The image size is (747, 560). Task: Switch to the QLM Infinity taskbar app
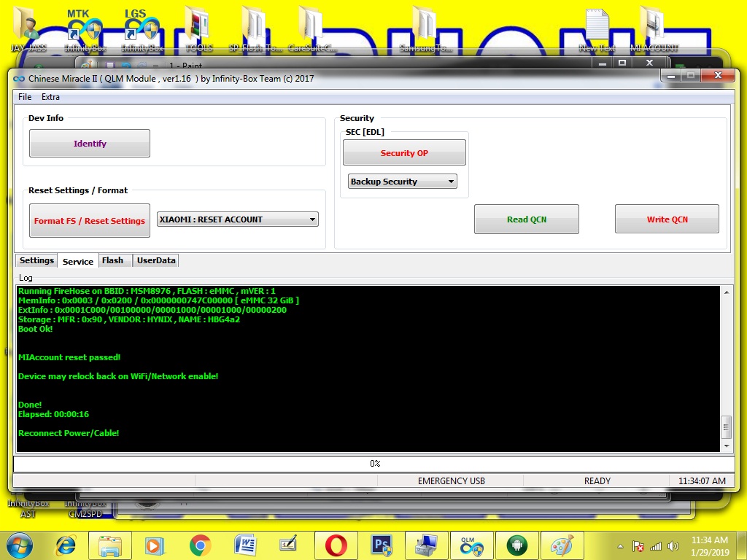472,545
